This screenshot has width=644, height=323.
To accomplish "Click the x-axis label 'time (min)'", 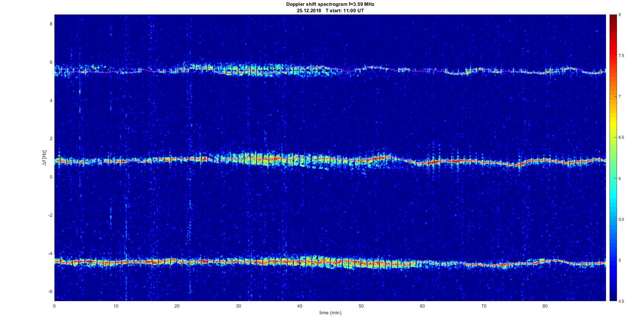I will (330, 313).
